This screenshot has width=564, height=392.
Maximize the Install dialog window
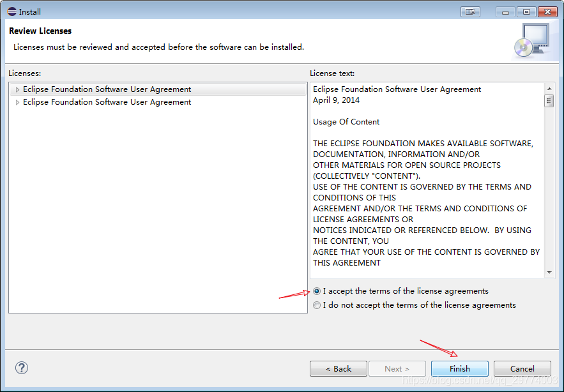click(x=526, y=12)
